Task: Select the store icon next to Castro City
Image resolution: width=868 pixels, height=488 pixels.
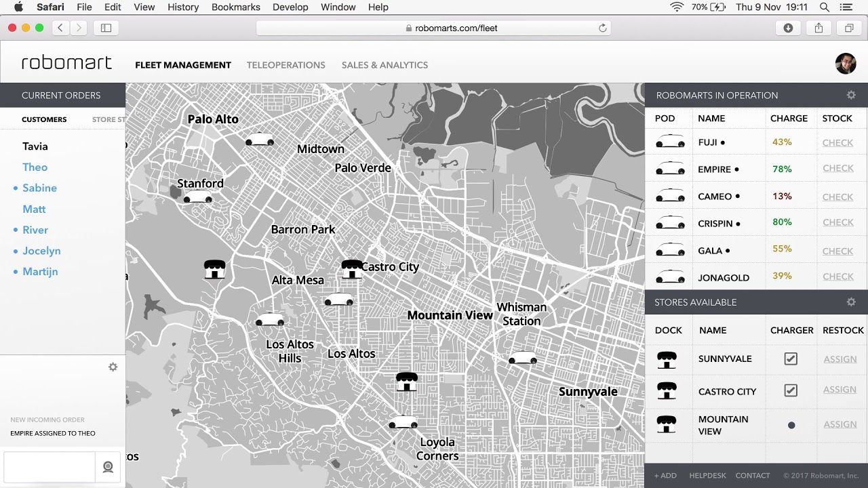Action: pyautogui.click(x=351, y=269)
